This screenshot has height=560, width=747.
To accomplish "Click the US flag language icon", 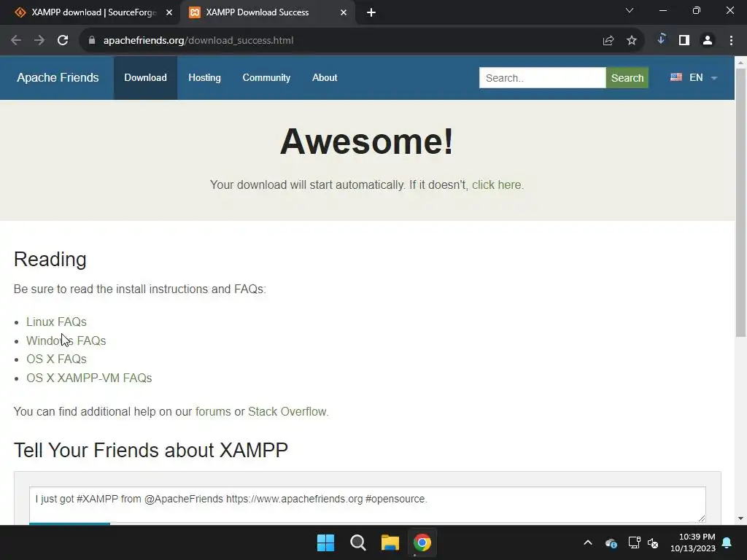I will [676, 77].
